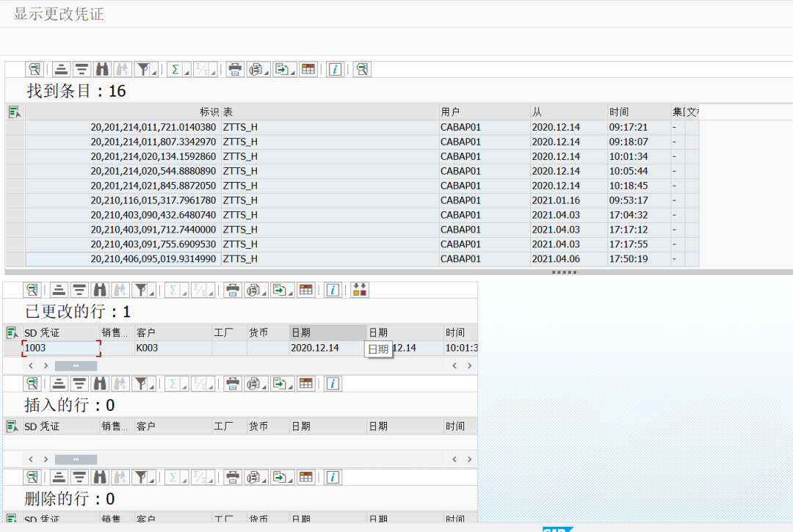Show info icon in 已更改的行 toolbar

click(333, 290)
